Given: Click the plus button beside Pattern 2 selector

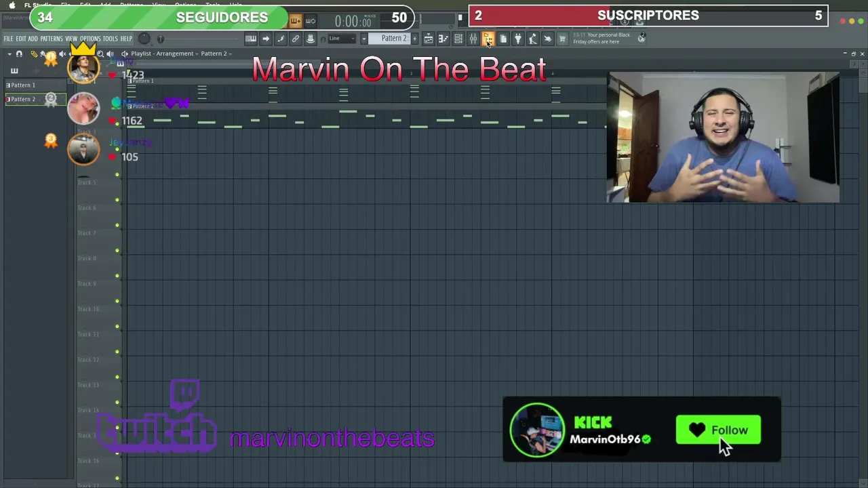Looking at the screenshot, I should pos(414,39).
